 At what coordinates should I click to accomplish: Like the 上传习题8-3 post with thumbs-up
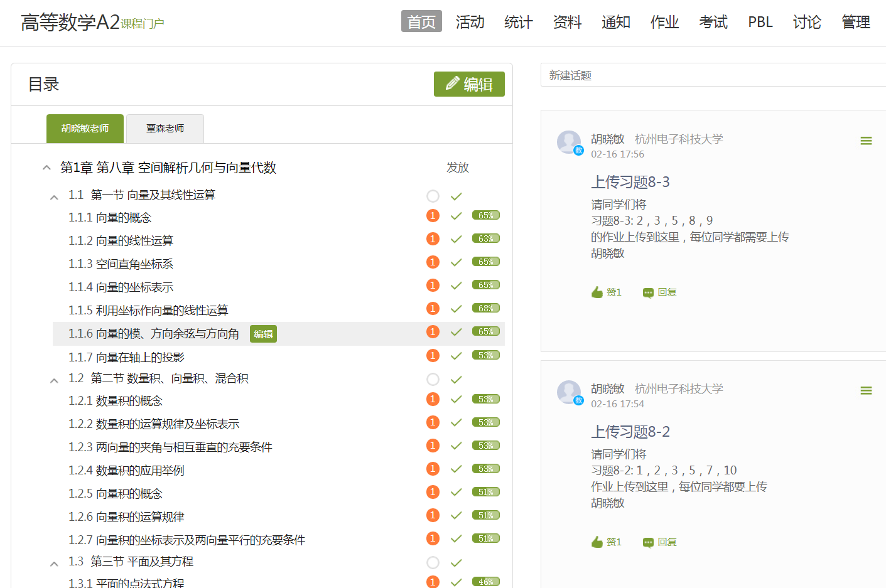coord(597,292)
